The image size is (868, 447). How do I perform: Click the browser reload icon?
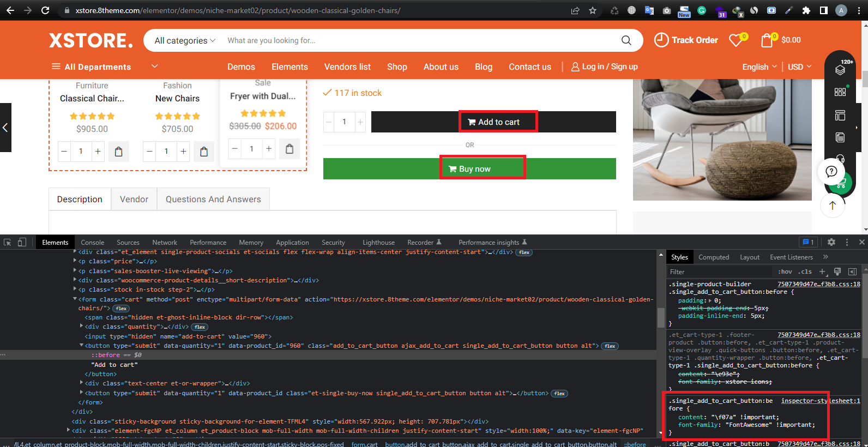coord(45,10)
